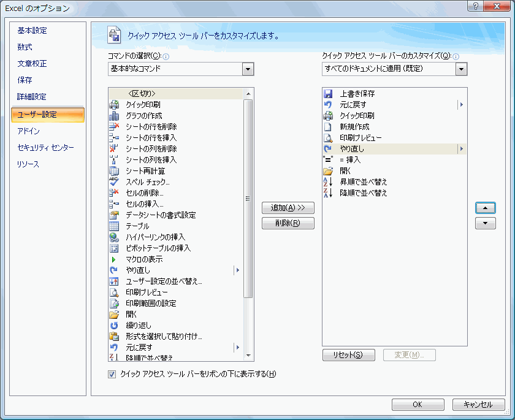Select 開く entry in left command list
515x420 pixels.
176,315
